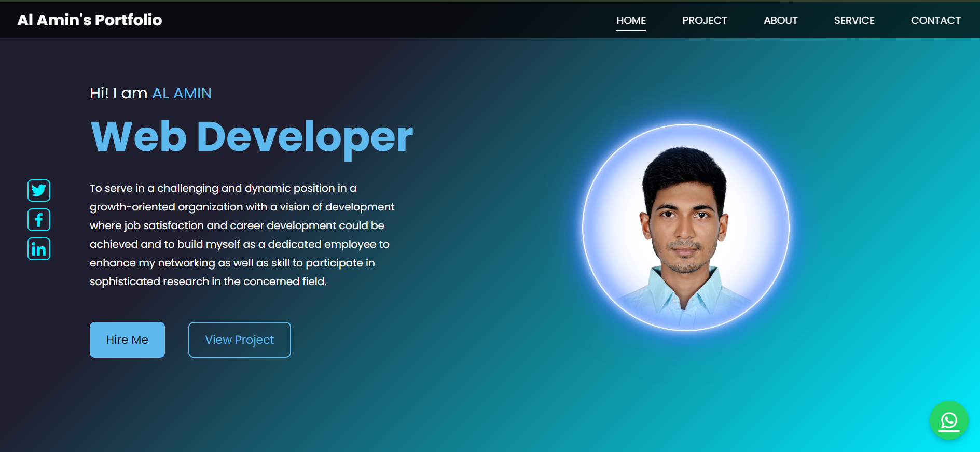Screen dimensions: 980x452
Task: Click the Al Amin's Portfolio logo text
Action: (90, 20)
